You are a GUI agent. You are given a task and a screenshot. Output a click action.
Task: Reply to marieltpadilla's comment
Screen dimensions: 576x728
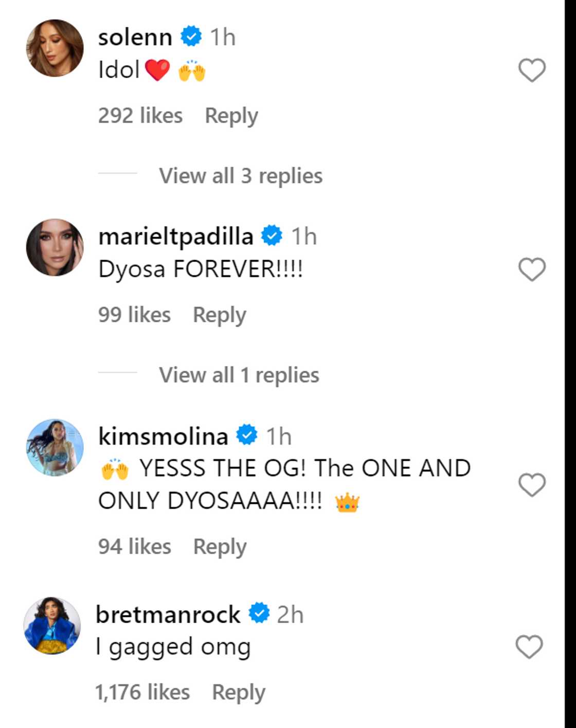(220, 315)
